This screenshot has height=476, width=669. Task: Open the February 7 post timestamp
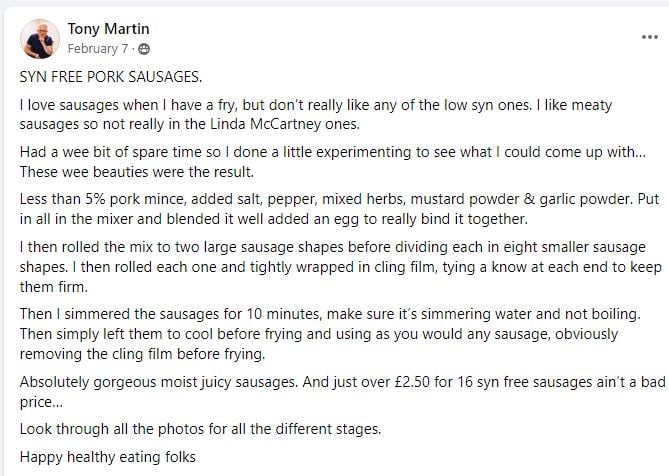click(98, 49)
